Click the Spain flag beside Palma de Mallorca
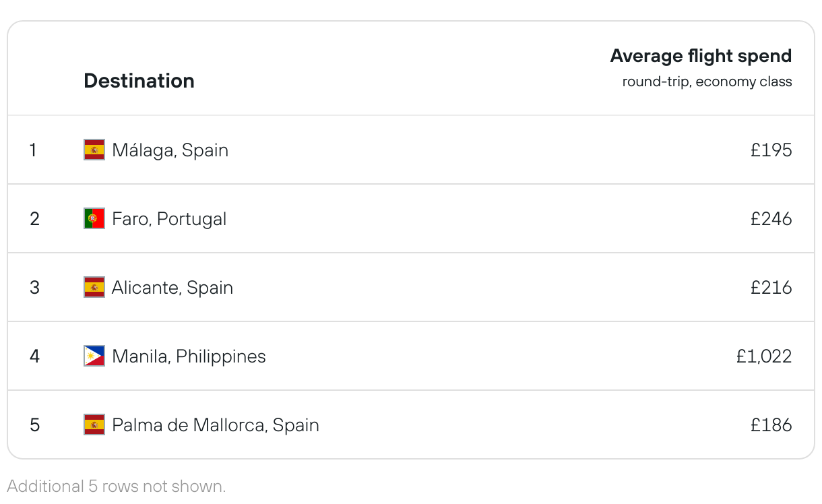Image resolution: width=822 pixels, height=504 pixels. [94, 424]
